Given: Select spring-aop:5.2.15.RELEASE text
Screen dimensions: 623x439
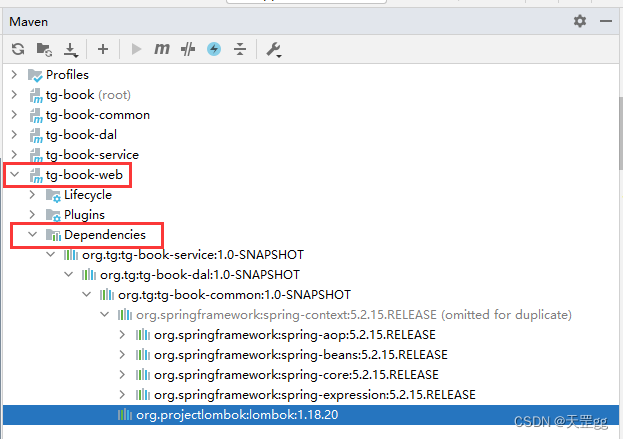Looking at the screenshot, I should pos(295,335).
